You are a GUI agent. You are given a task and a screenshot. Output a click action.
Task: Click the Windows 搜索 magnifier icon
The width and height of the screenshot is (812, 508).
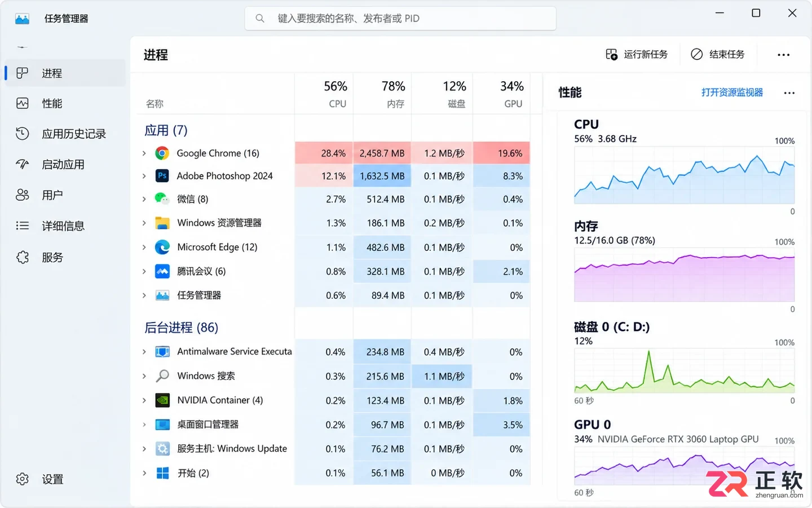click(162, 376)
